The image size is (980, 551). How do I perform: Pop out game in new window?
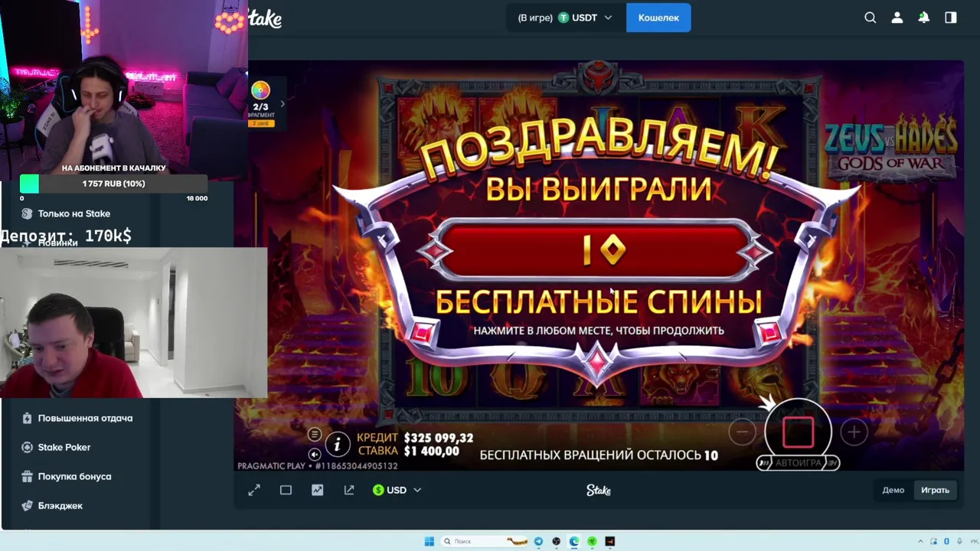click(x=349, y=490)
